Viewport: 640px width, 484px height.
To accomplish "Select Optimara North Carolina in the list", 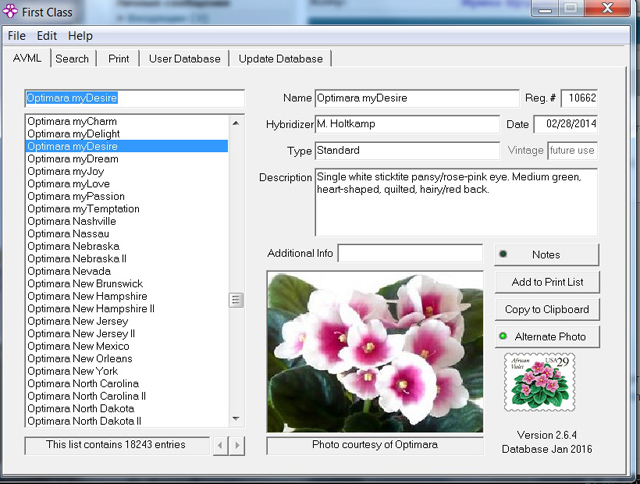I will [127, 384].
